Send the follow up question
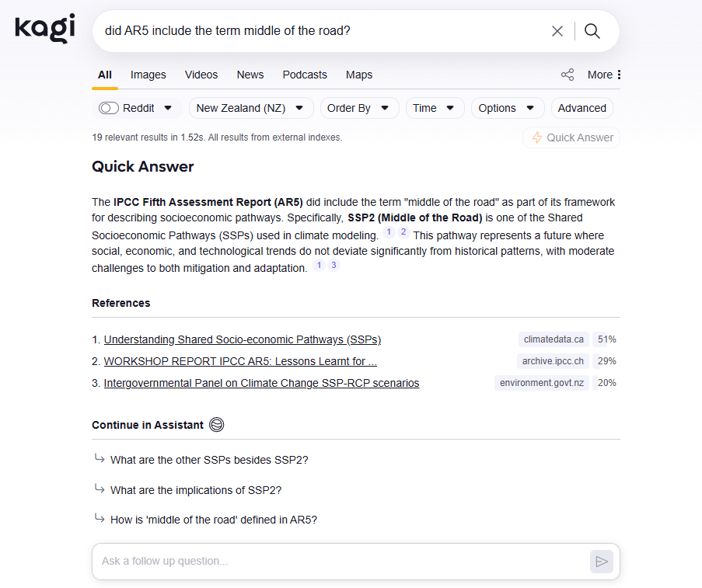The width and height of the screenshot is (702, 588). pyautogui.click(x=601, y=561)
